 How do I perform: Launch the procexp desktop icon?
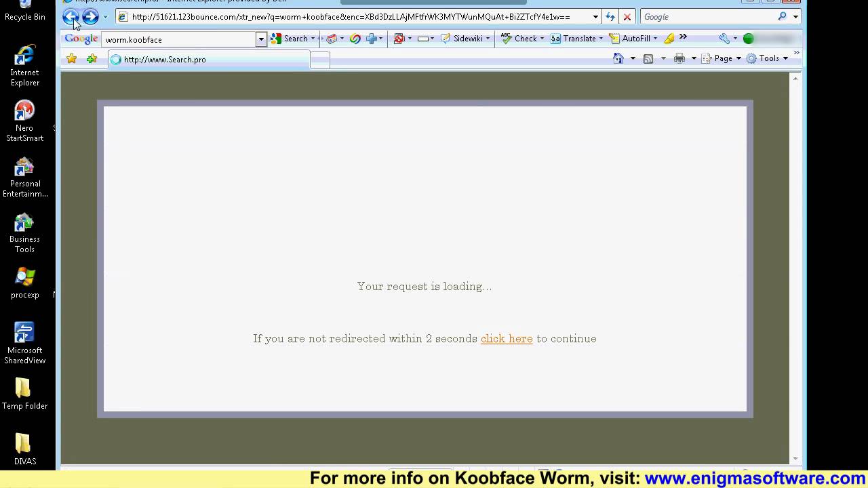pos(24,283)
